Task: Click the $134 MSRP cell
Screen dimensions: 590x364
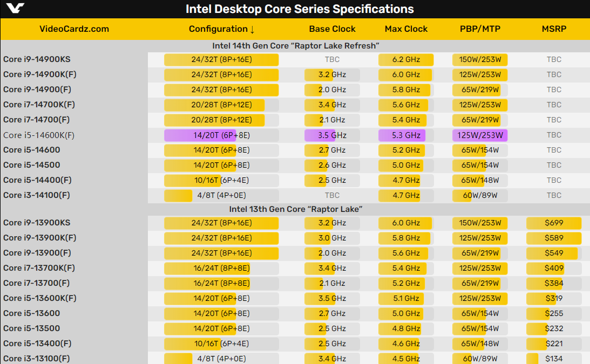Action: 554,359
